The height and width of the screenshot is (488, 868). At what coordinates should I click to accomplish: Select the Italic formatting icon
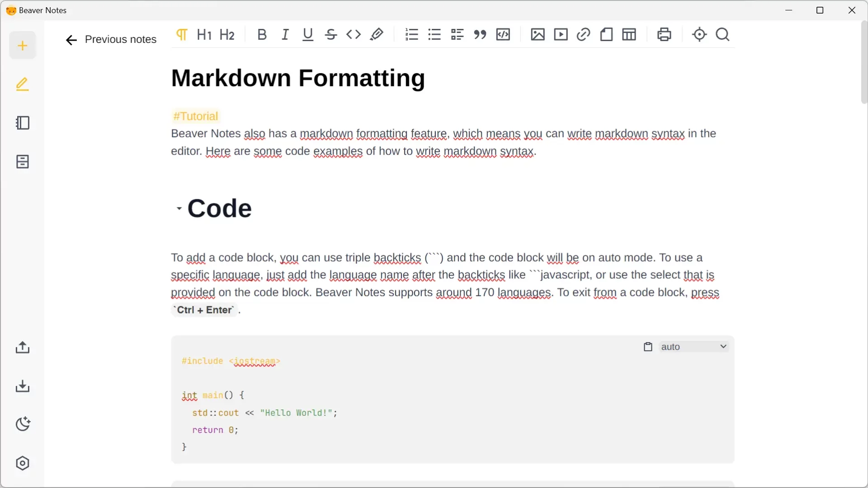click(285, 34)
